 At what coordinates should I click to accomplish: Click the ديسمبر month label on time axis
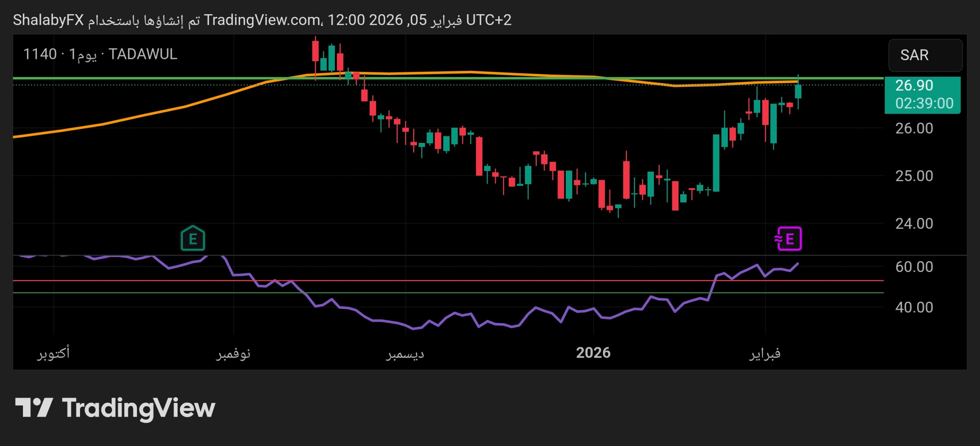(405, 354)
